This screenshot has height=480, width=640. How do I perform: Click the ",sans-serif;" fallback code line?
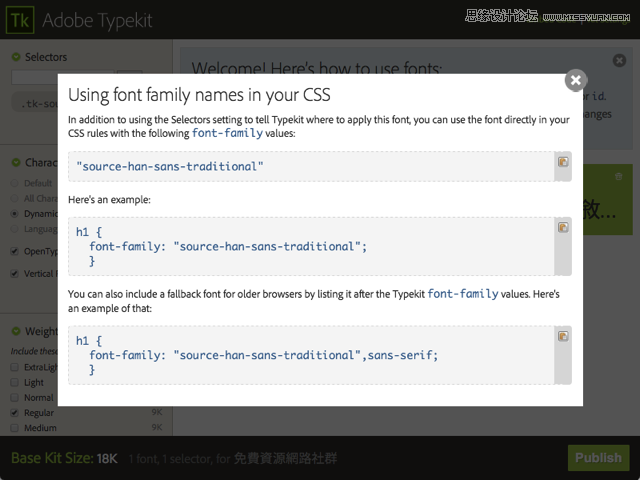[x=264, y=355]
